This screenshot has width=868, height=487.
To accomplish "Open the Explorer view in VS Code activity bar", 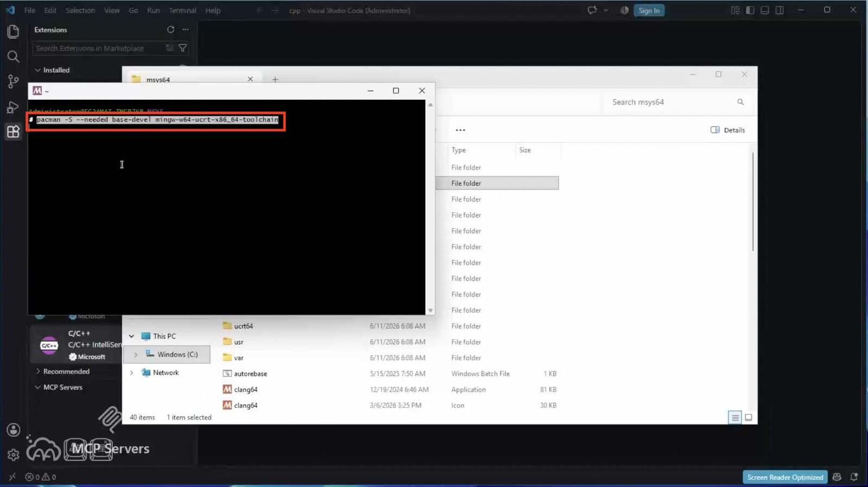I will click(13, 31).
